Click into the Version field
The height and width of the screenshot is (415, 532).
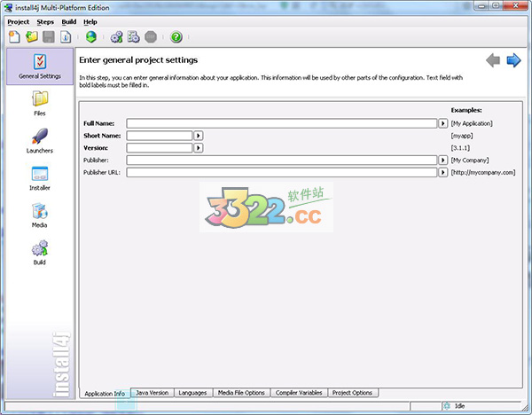coord(160,148)
